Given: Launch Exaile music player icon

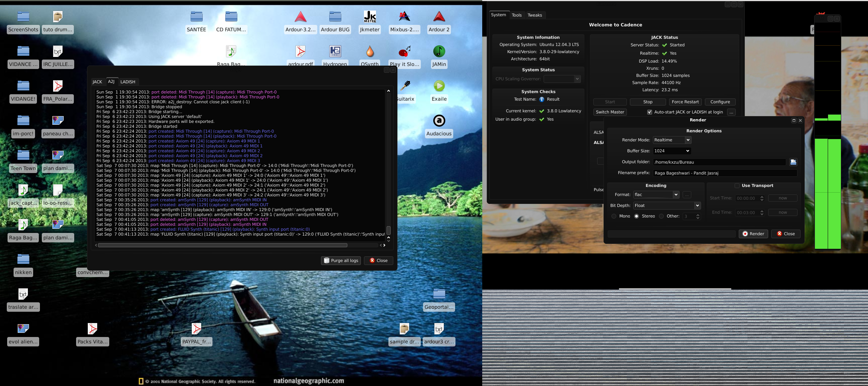Looking at the screenshot, I should click(439, 86).
